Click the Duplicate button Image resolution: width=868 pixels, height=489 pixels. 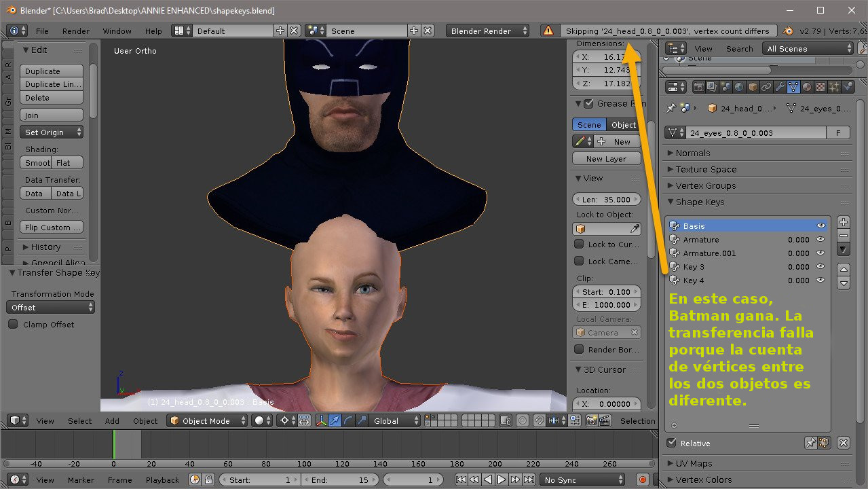[52, 71]
